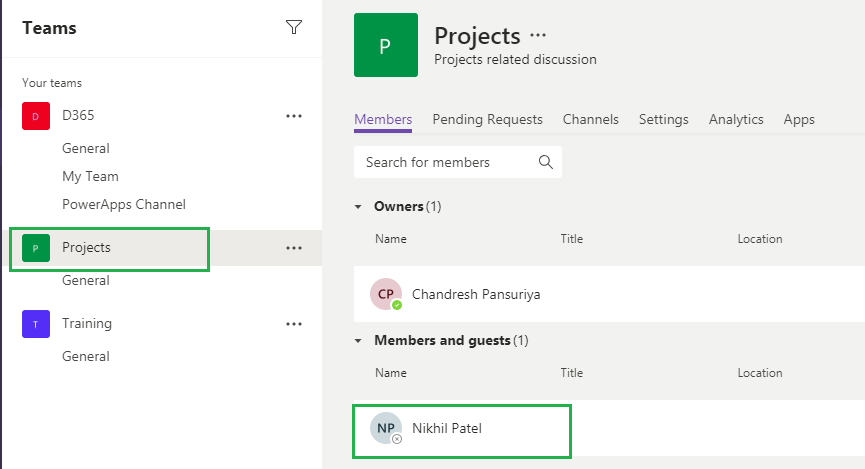Click the purple Training team avatar
The height and width of the screenshot is (469, 865).
(x=36, y=324)
